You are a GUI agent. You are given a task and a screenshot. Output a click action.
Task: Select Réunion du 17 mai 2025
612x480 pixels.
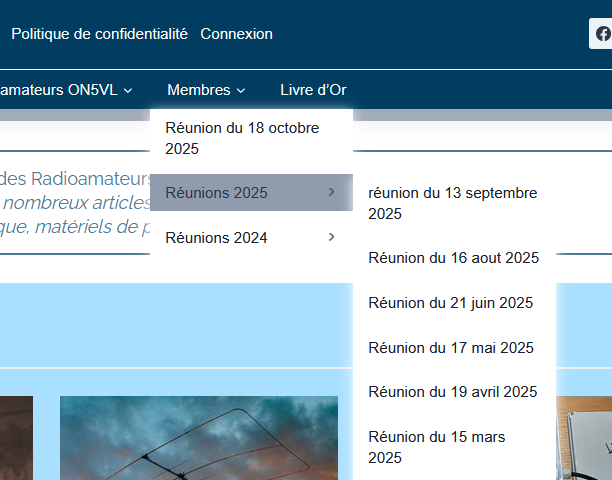(x=451, y=348)
